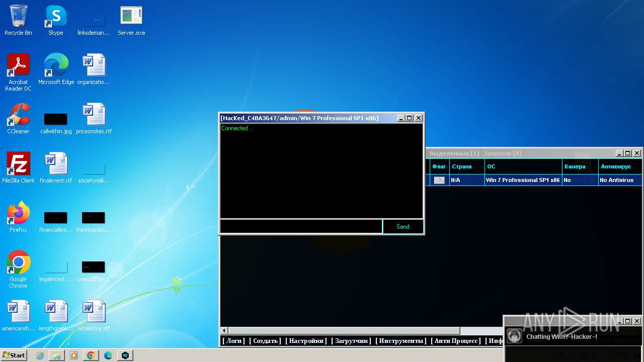Close the Chatting With Hacker popup
This screenshot has height=362, width=644.
pyautogui.click(x=637, y=321)
